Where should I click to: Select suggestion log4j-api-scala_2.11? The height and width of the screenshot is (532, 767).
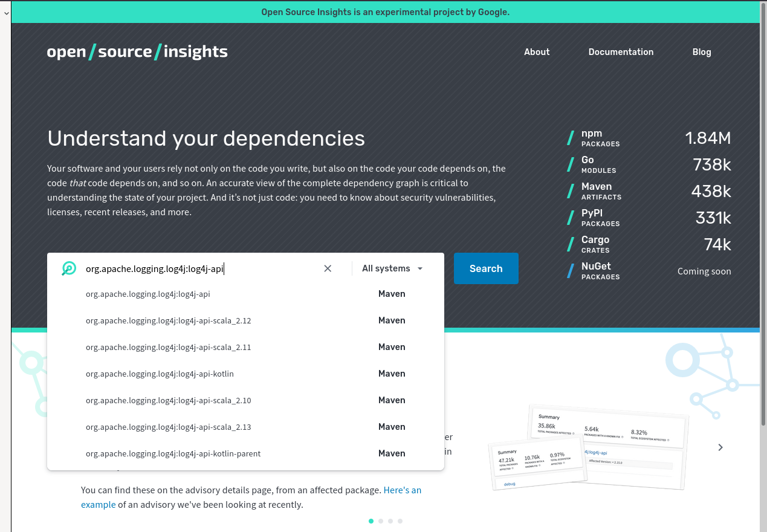pos(245,347)
